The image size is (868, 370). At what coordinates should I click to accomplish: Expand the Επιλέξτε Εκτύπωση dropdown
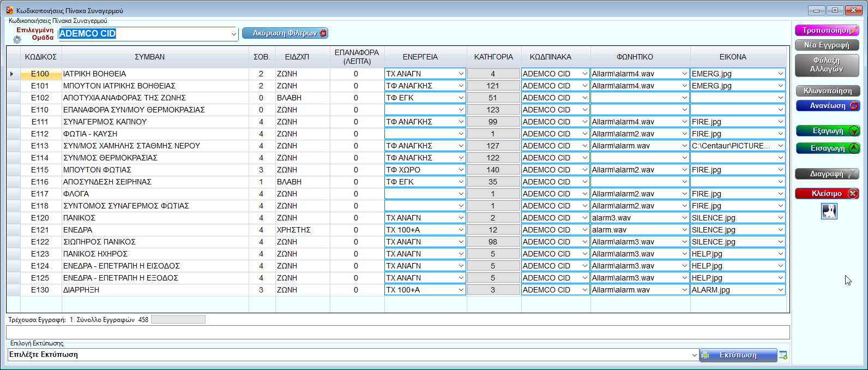tap(694, 355)
